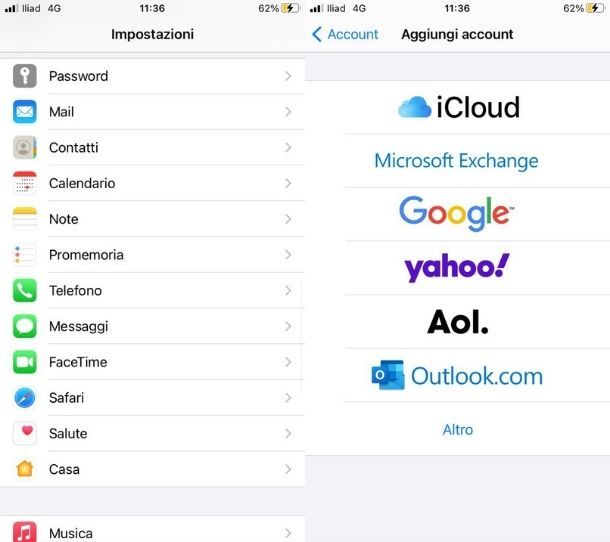The height and width of the screenshot is (542, 610).
Task: Expand Note settings via its chevron
Action: (288, 219)
